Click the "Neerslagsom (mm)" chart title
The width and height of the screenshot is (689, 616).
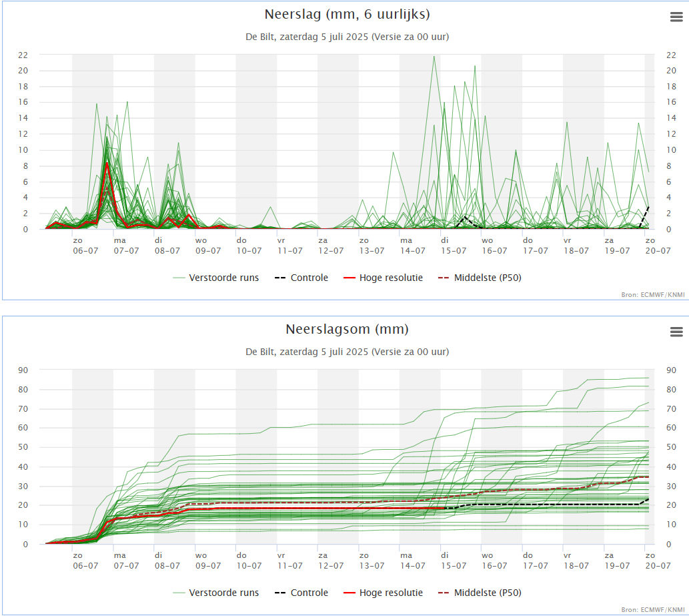347,330
